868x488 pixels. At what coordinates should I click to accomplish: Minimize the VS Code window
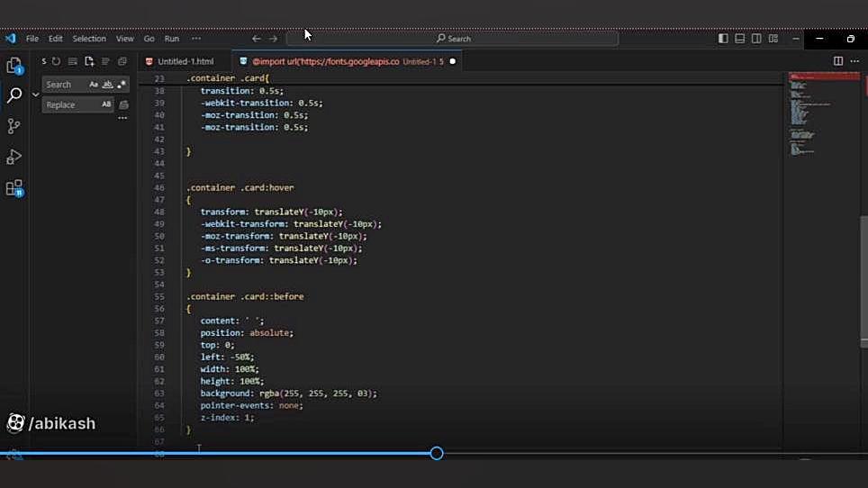819,39
